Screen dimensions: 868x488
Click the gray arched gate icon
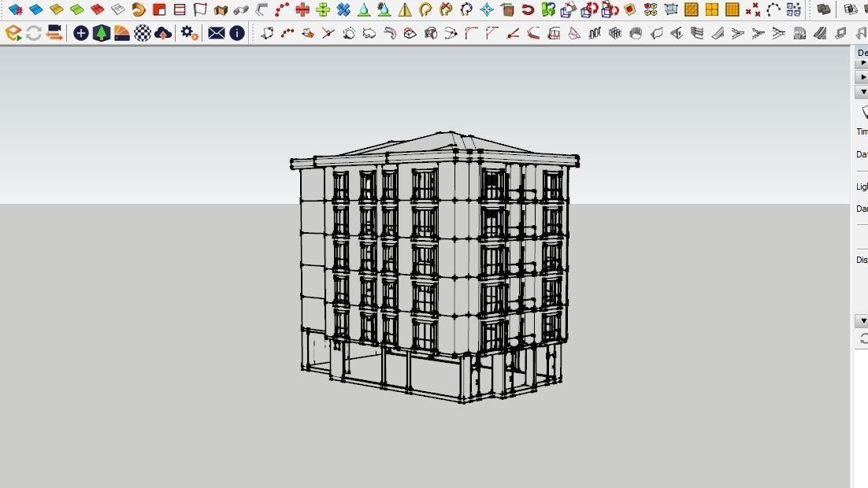[799, 34]
